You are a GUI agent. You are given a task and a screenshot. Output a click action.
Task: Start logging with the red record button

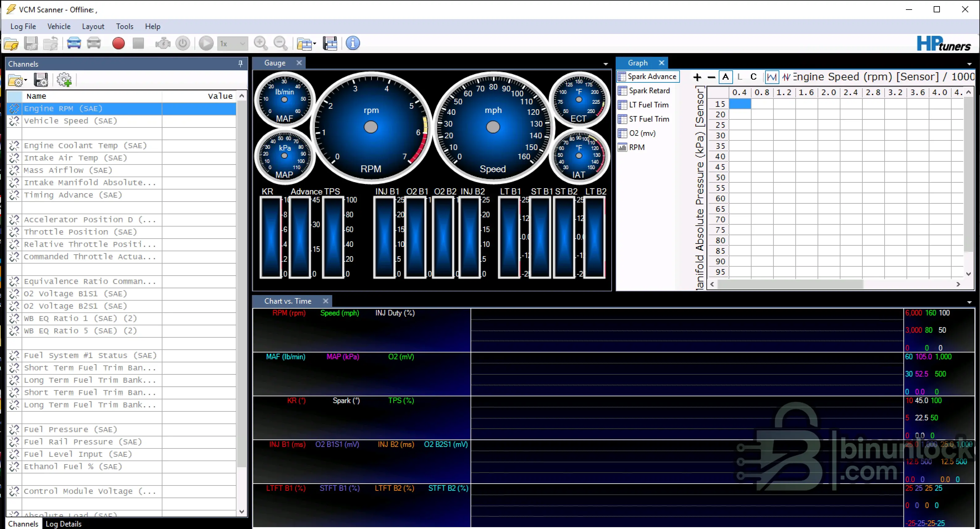(118, 43)
